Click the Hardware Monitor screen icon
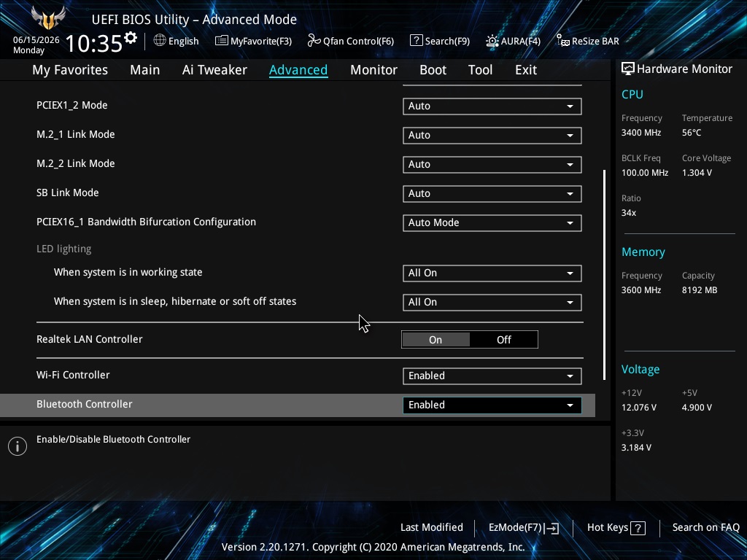747x560 pixels. click(x=628, y=69)
